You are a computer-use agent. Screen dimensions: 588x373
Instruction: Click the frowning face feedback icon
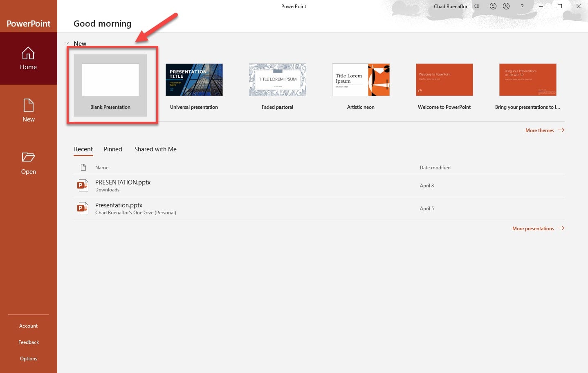tap(506, 6)
